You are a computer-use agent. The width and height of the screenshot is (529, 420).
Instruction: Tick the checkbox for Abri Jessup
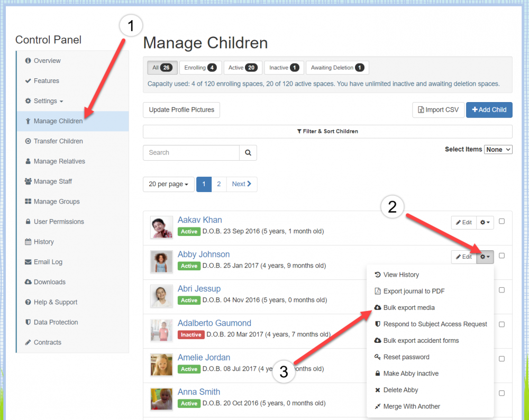(501, 290)
